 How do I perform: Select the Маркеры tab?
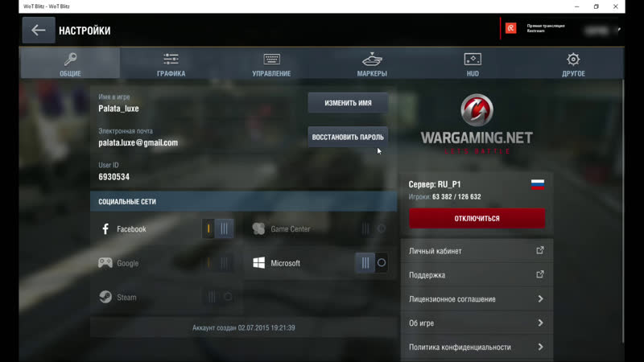(x=372, y=64)
